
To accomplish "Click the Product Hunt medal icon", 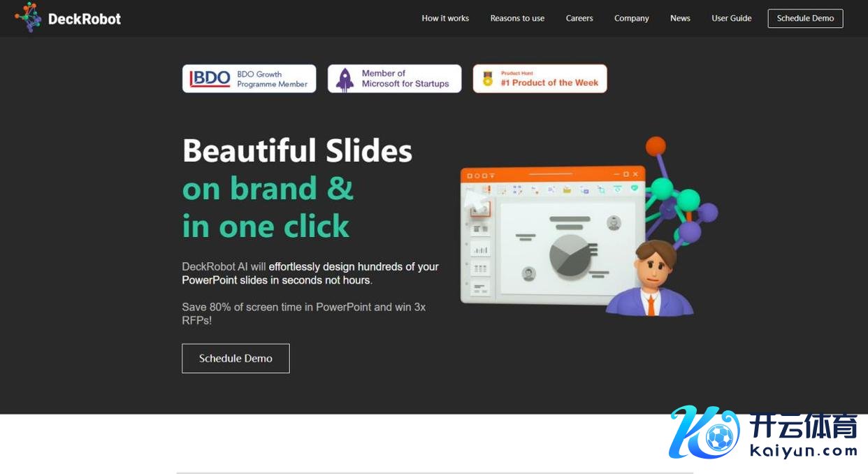I will click(x=487, y=80).
